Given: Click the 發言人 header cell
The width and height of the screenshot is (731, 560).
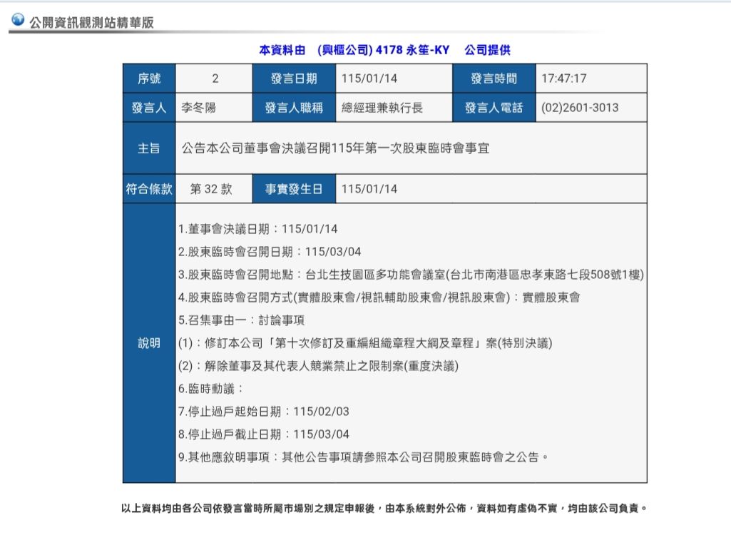Looking at the screenshot, I should click(149, 108).
